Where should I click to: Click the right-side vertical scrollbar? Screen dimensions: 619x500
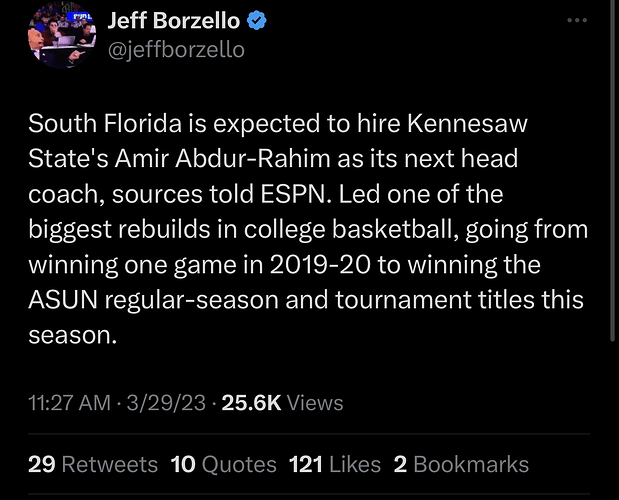(x=613, y=200)
